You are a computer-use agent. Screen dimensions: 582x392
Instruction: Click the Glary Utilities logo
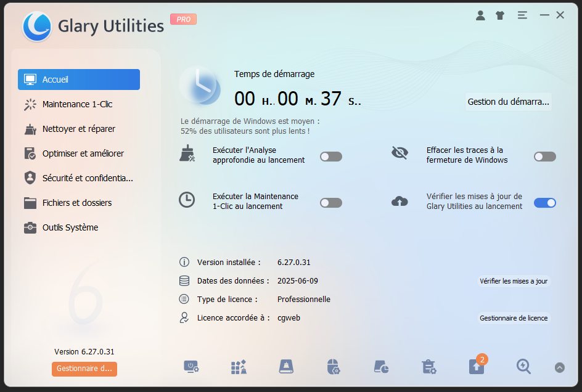tap(37, 26)
